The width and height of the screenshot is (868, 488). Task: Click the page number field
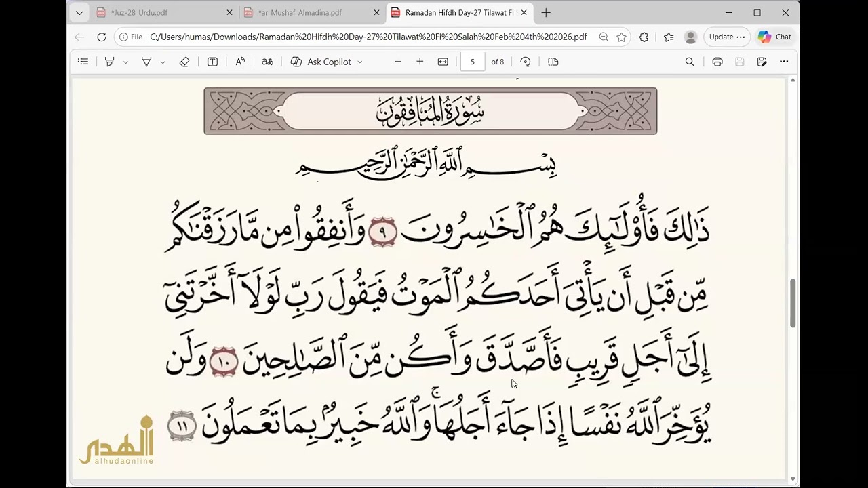(473, 62)
